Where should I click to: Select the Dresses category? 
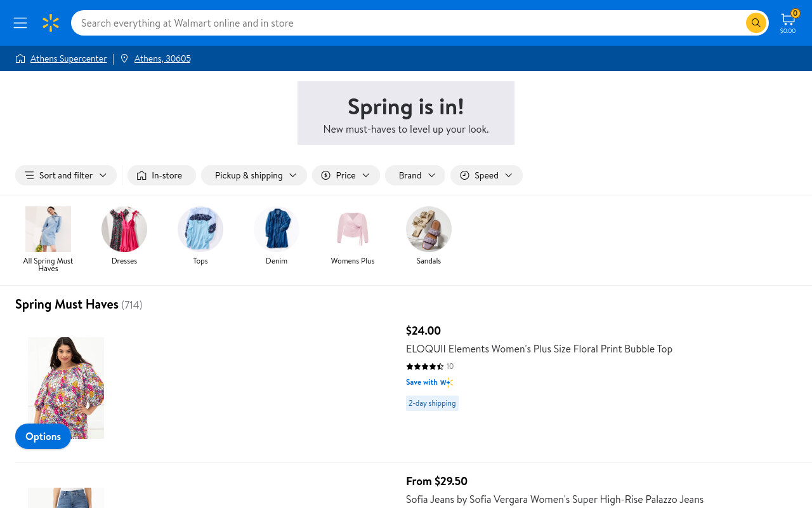point(124,236)
